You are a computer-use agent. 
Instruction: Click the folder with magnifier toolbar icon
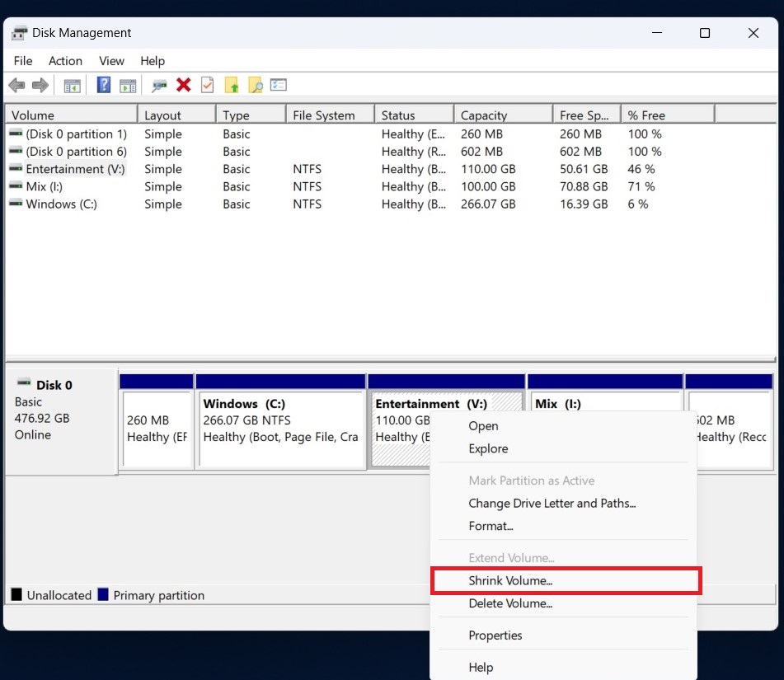[x=256, y=85]
